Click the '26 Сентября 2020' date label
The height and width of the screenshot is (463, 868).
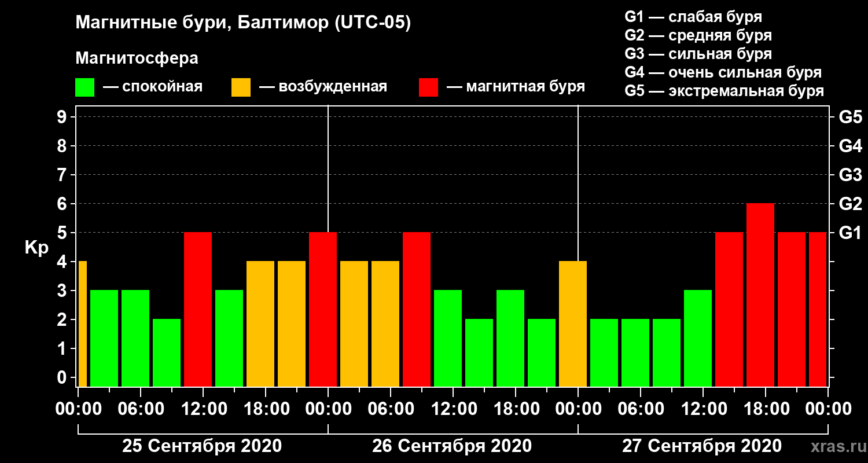click(x=452, y=446)
